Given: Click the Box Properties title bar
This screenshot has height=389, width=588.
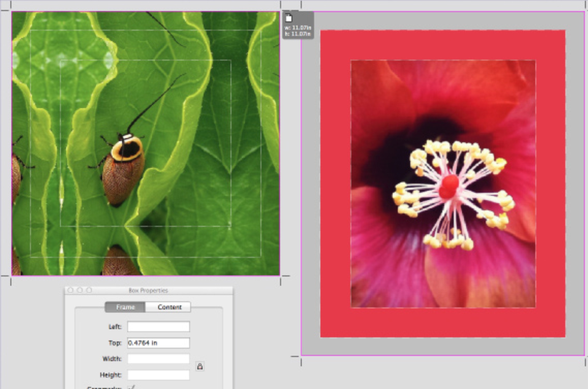Looking at the screenshot, I should click(148, 290).
